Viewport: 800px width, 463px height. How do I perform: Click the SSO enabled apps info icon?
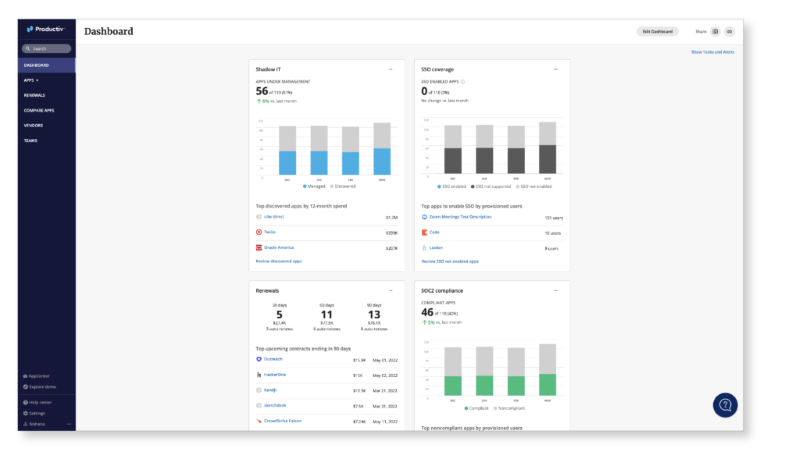click(463, 82)
